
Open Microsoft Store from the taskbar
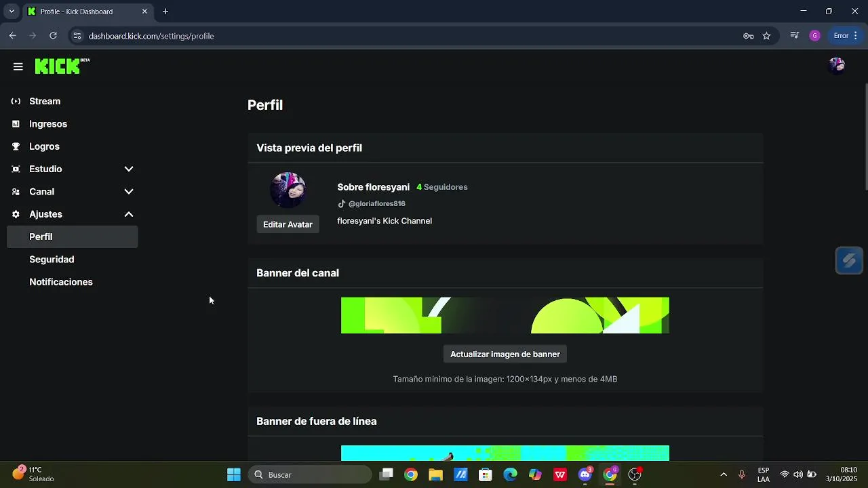click(x=485, y=474)
